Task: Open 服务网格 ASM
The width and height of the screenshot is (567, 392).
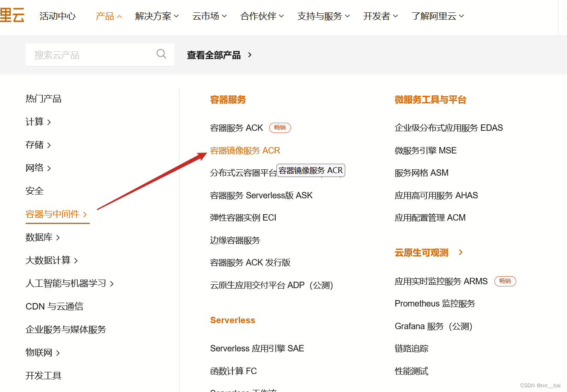Action: click(422, 173)
